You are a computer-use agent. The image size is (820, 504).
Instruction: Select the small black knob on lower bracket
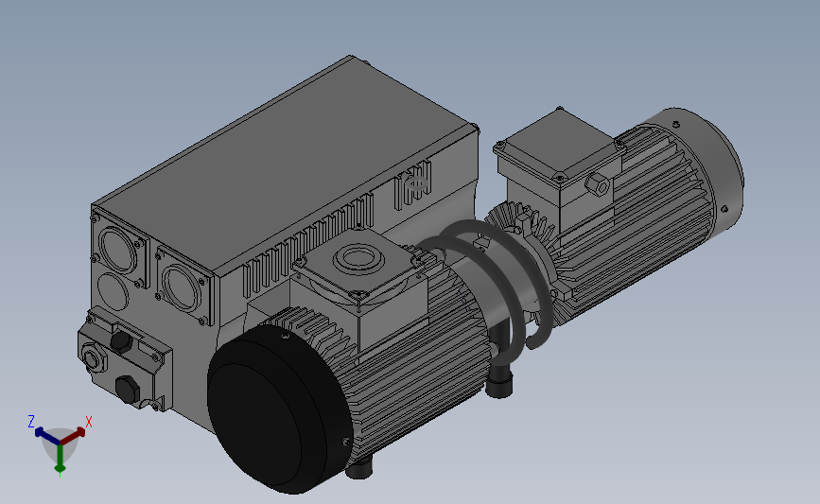pyautogui.click(x=121, y=341)
